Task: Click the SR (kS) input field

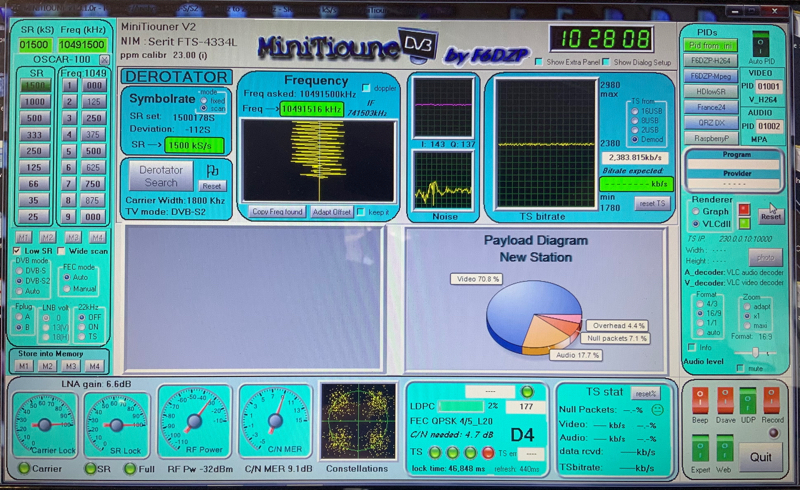Action: tap(34, 45)
